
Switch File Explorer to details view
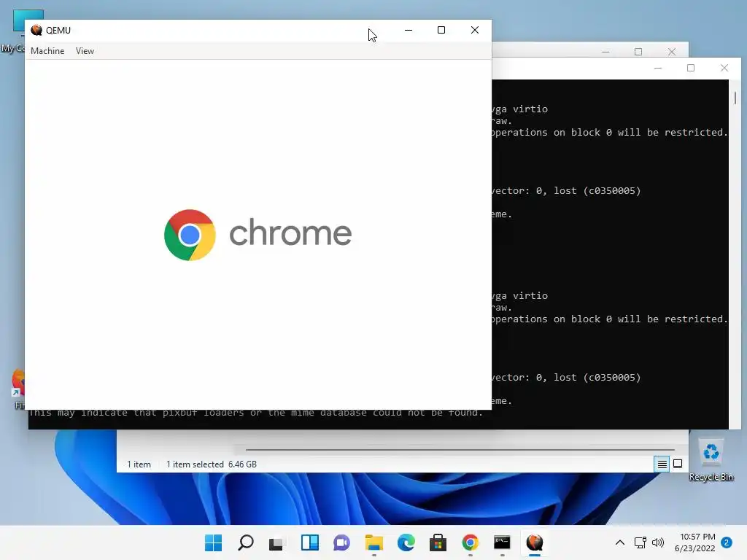point(662,464)
